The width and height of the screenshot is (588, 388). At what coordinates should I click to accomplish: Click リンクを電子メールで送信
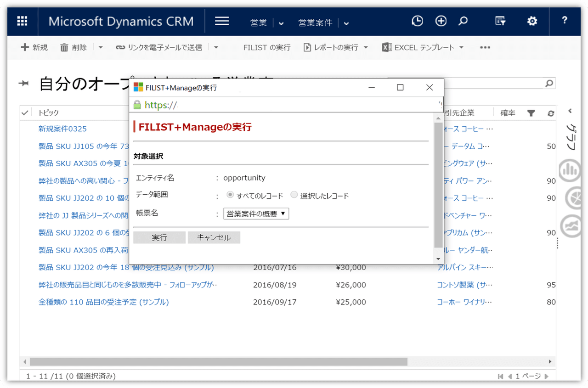tap(159, 47)
